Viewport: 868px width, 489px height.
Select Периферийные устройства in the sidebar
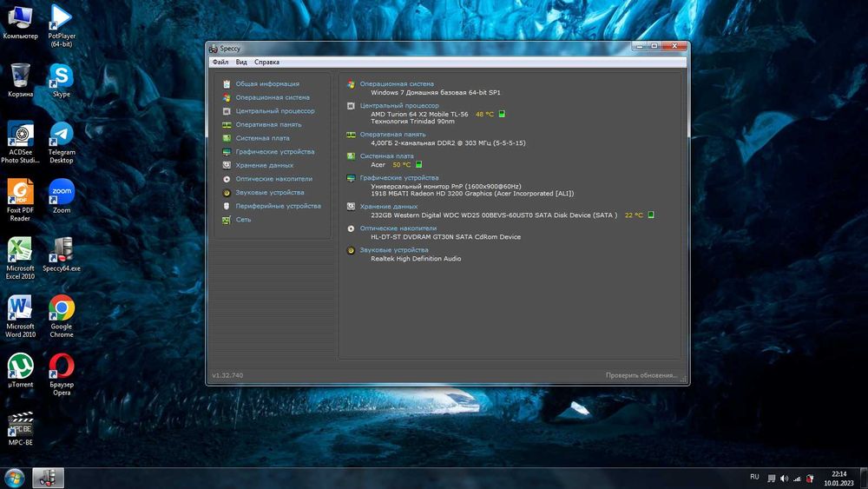(x=278, y=206)
